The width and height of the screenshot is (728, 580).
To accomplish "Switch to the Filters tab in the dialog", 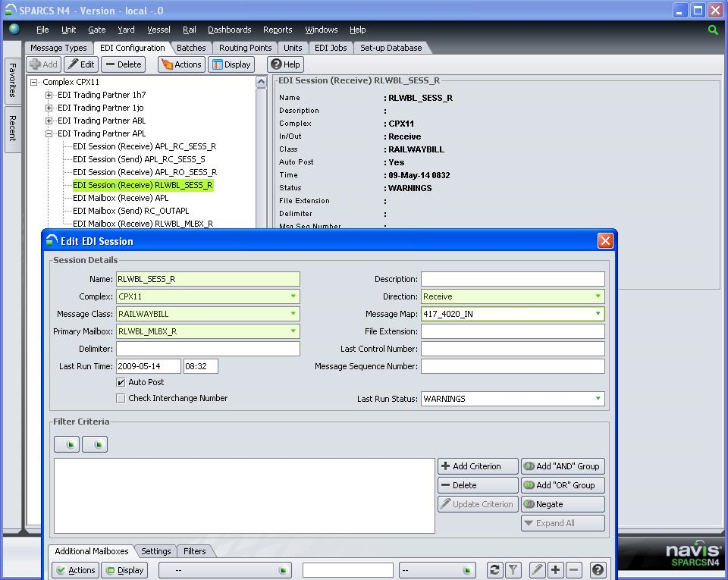I will coord(195,551).
